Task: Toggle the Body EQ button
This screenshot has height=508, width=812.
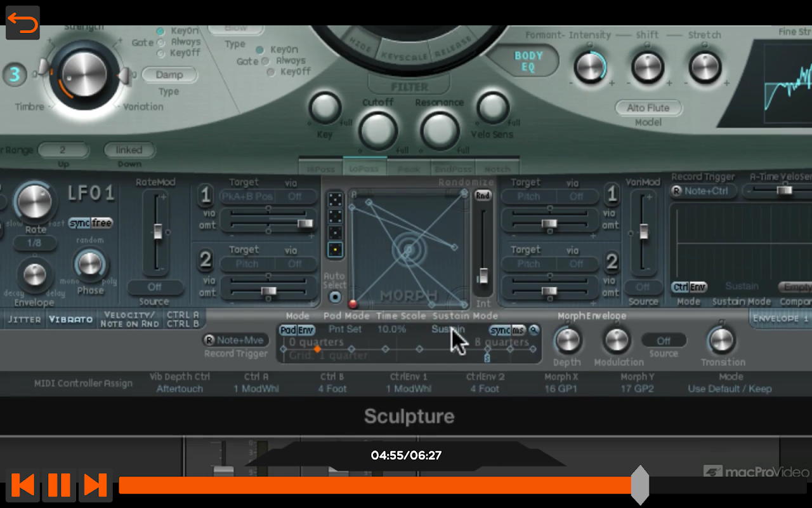Action: [528, 61]
